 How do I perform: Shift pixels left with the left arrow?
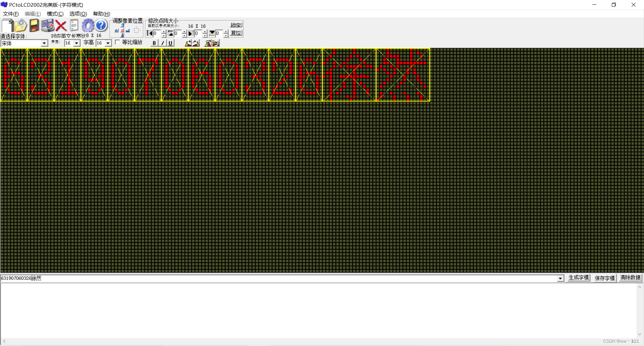tap(117, 31)
